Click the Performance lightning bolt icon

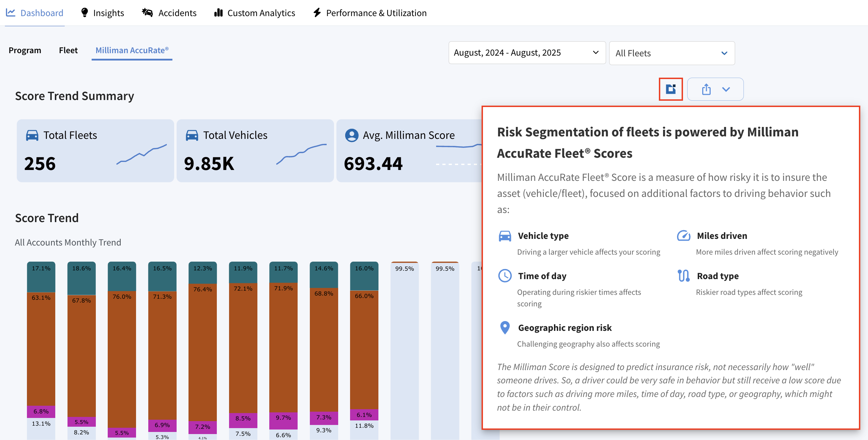coord(317,13)
